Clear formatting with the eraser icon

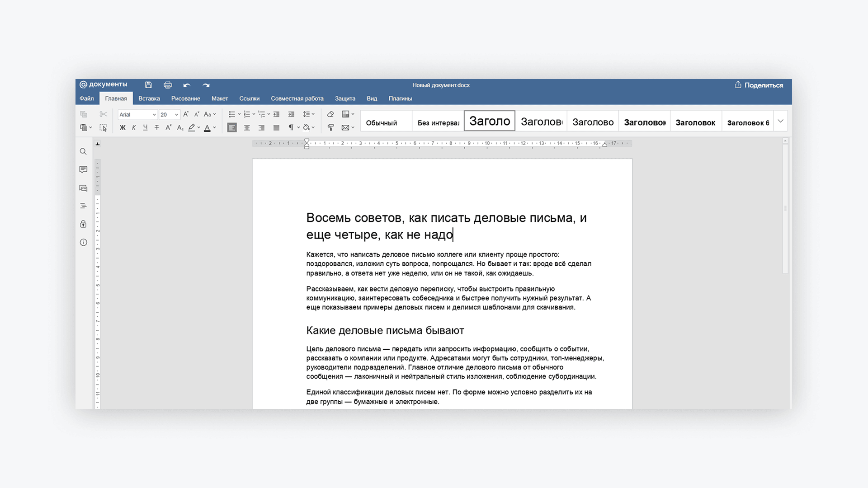tap(330, 114)
